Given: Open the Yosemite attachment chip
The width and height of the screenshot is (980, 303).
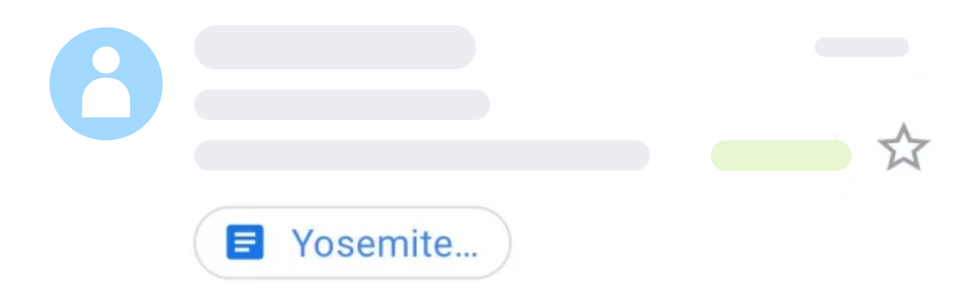Looking at the screenshot, I should tap(352, 243).
